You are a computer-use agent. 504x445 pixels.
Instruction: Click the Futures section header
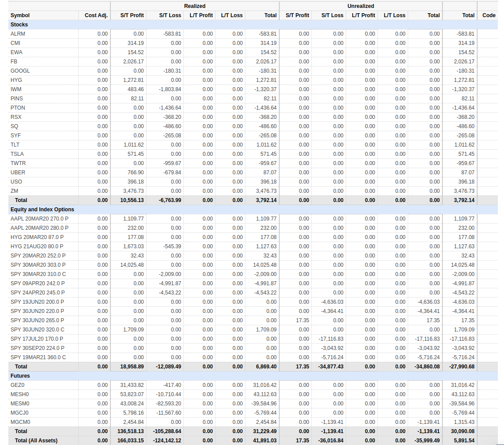pos(20,376)
